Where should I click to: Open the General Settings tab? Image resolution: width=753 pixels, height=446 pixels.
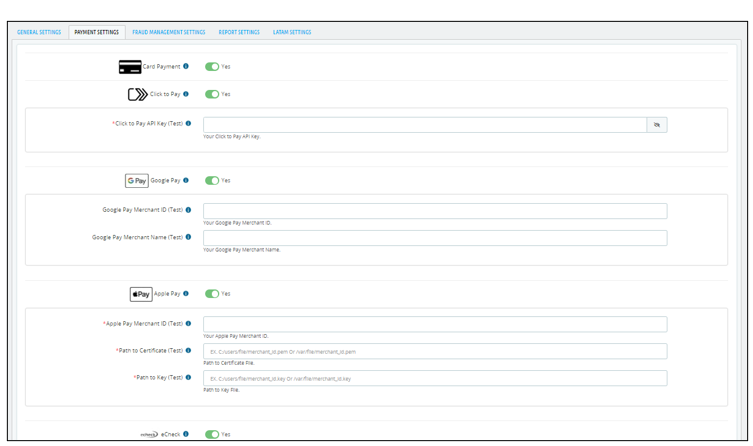39,32
